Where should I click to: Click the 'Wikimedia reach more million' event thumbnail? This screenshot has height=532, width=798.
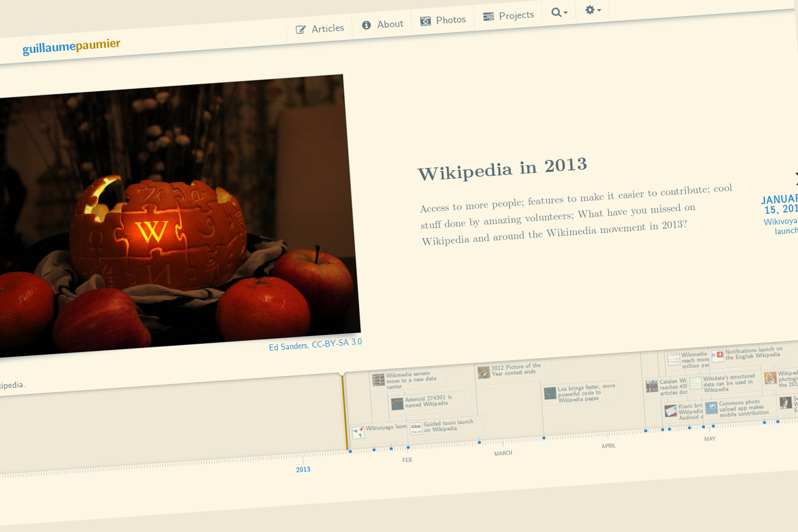(673, 359)
